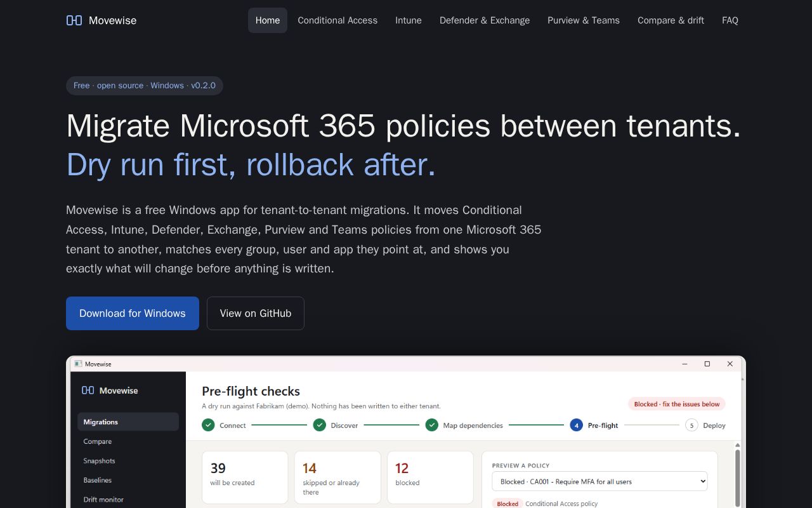Navigate to Purview & Teams
This screenshot has height=508, width=812.
click(584, 20)
